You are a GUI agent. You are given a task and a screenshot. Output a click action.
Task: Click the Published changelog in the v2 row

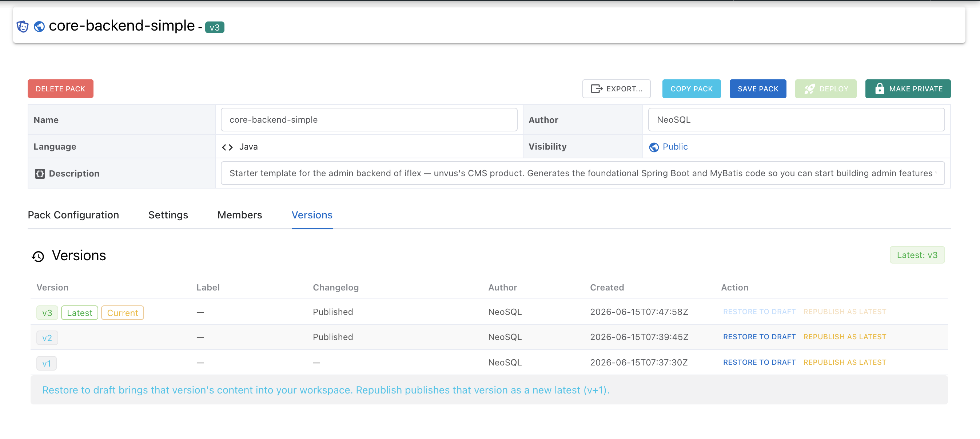pyautogui.click(x=333, y=337)
